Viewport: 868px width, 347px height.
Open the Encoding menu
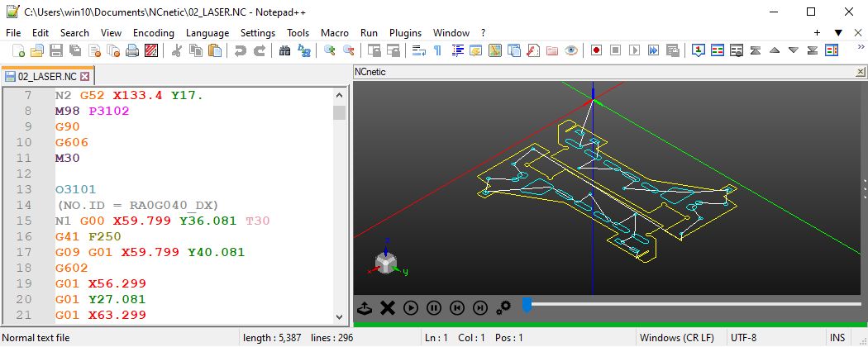coord(153,33)
